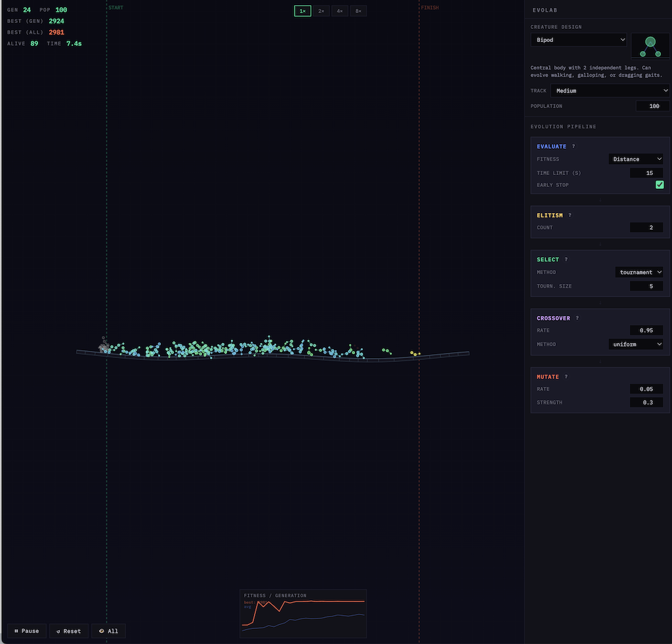Click the Elitism Count input field
Screen dimensions: 672x644
pyautogui.click(x=646, y=228)
